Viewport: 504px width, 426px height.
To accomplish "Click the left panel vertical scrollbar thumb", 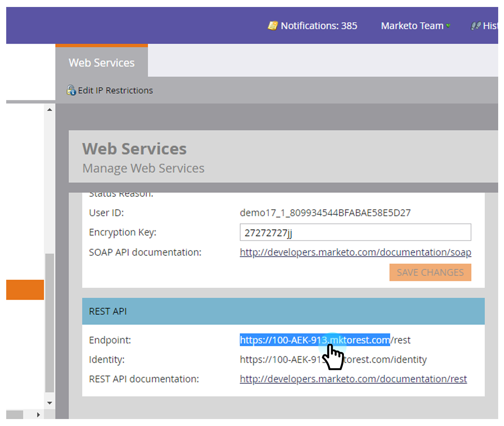I will point(50,321).
